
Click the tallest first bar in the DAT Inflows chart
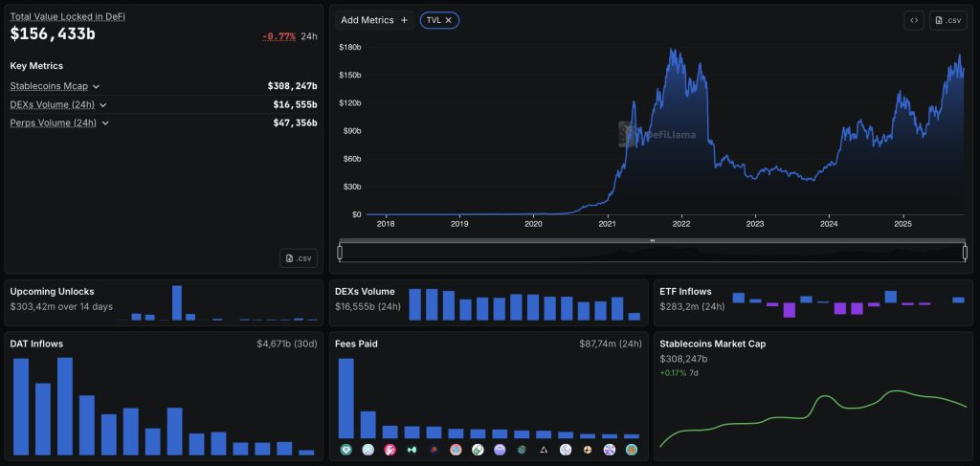21,407
